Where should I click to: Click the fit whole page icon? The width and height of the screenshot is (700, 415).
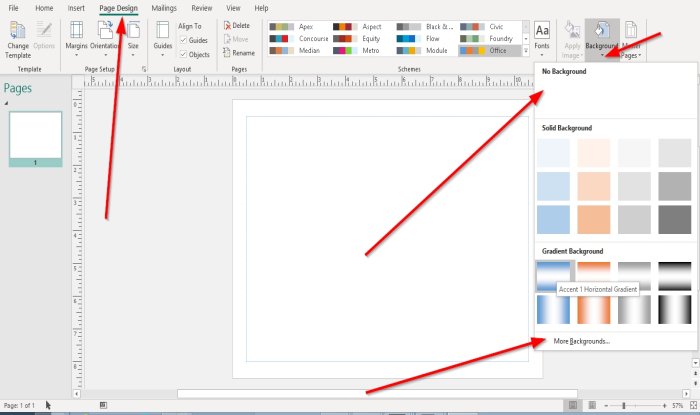coord(693,405)
